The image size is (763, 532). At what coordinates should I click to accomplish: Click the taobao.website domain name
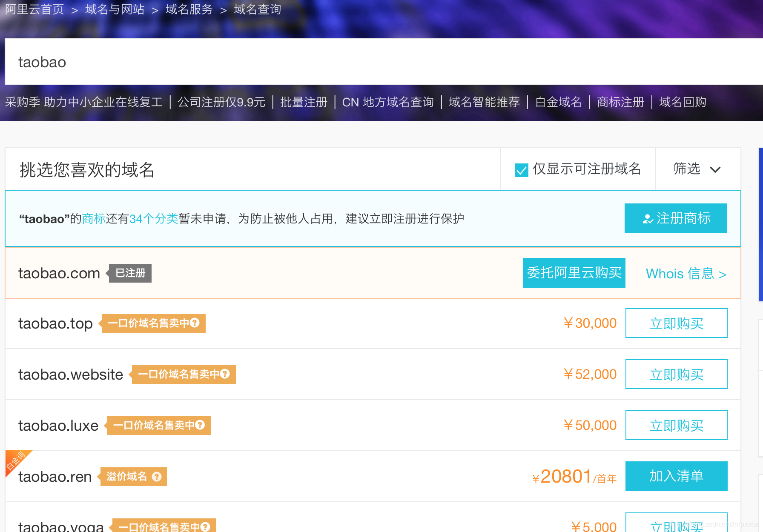pyautogui.click(x=71, y=375)
